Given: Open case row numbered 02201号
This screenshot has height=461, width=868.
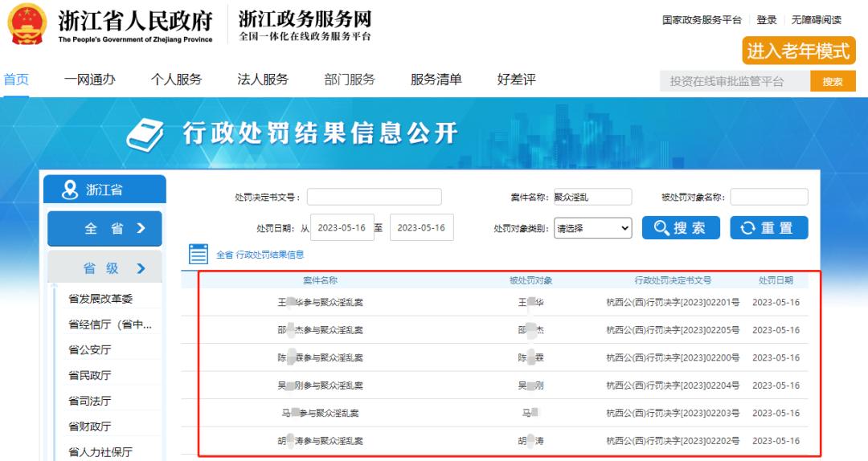Looking at the screenshot, I should [x=494, y=302].
